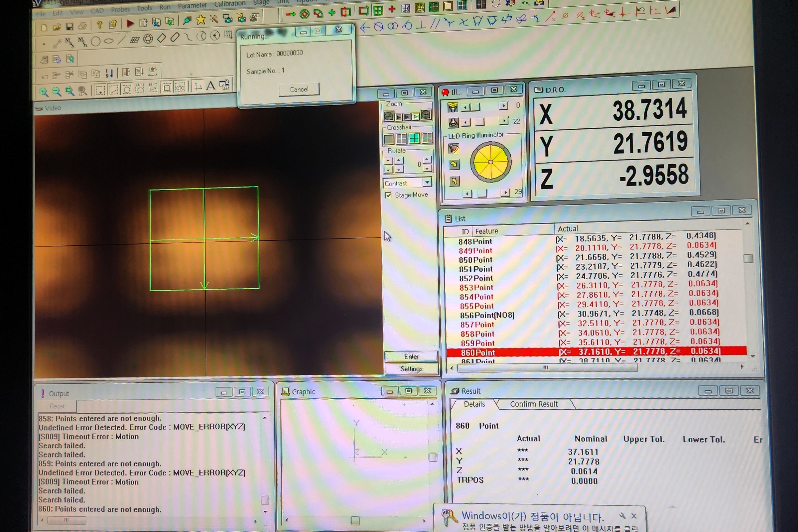798x532 pixels.
Task: Click the red Run play icon
Action: tap(130, 23)
